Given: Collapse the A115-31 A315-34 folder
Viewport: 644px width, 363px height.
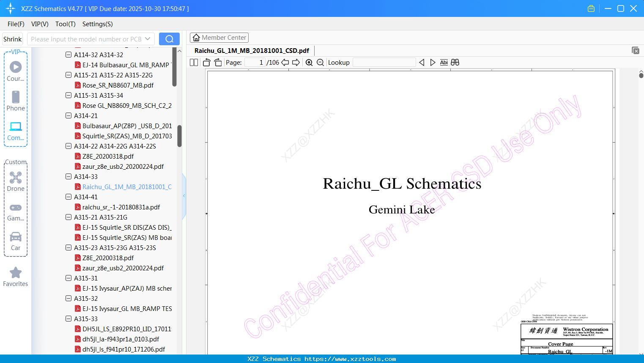Looking at the screenshot, I should pyautogui.click(x=69, y=95).
